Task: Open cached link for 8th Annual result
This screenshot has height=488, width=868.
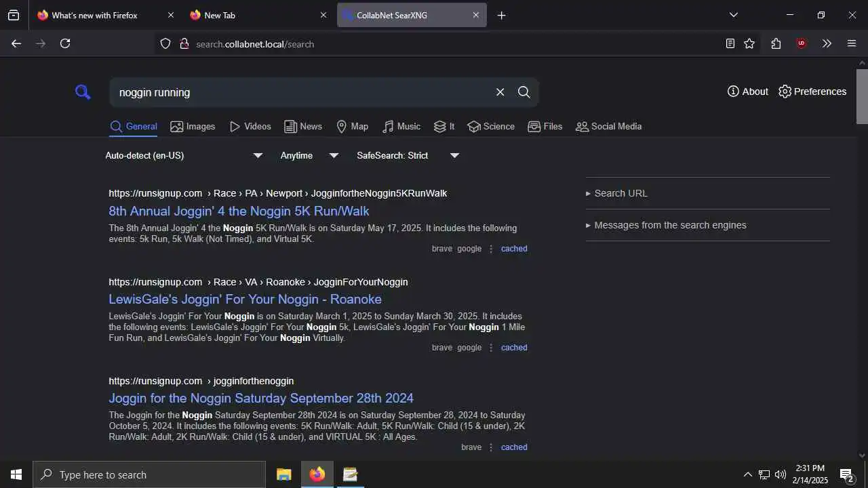Action: [x=514, y=249]
